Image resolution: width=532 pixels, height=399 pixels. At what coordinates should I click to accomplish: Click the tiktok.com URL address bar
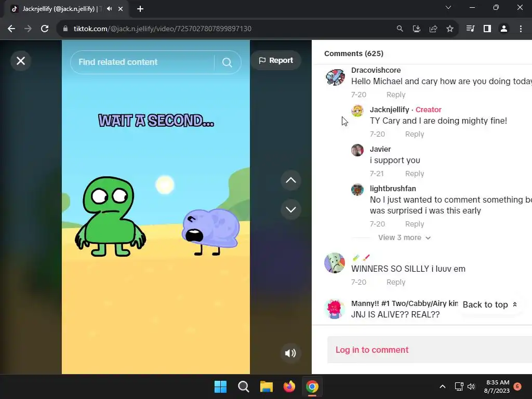point(162,29)
